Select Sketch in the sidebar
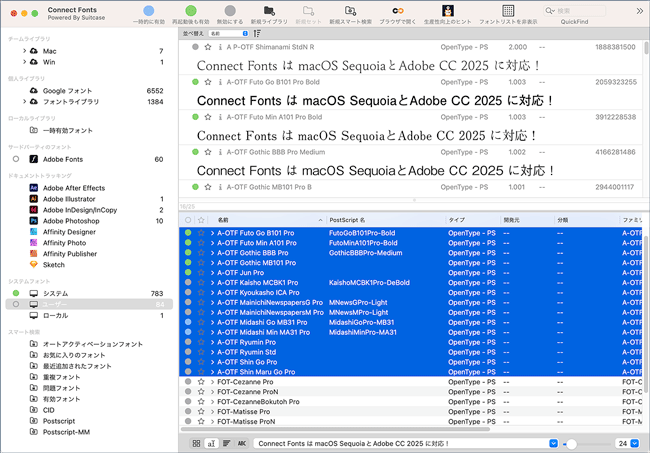 pos(53,265)
